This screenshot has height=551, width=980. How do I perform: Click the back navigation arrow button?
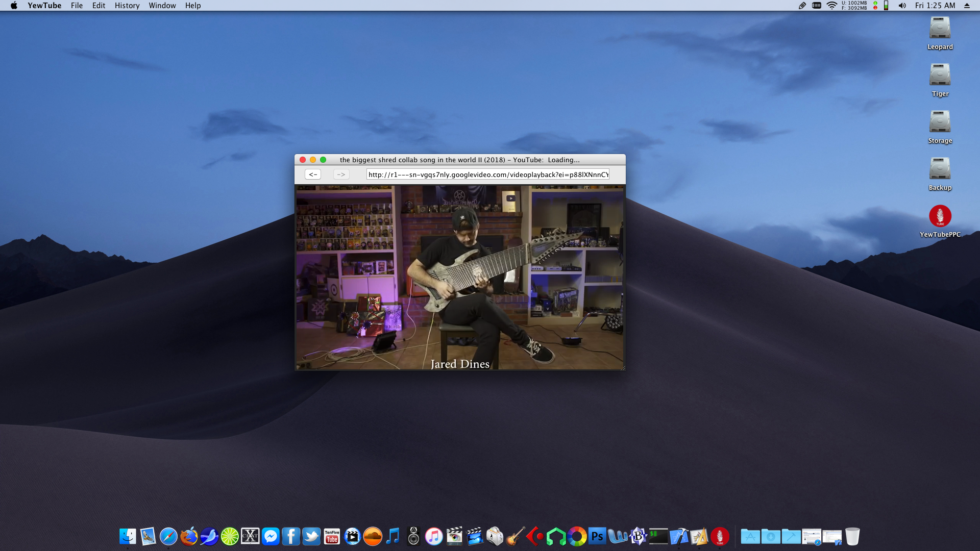[313, 174]
